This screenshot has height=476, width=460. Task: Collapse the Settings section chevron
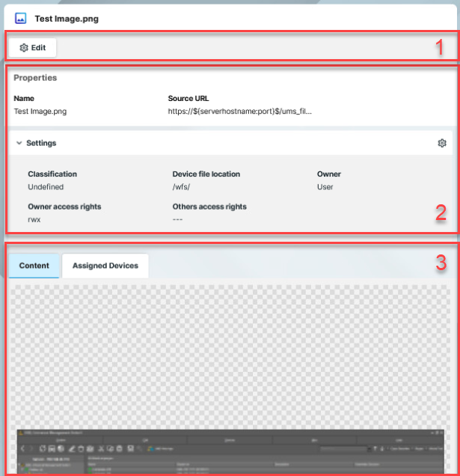(19, 143)
